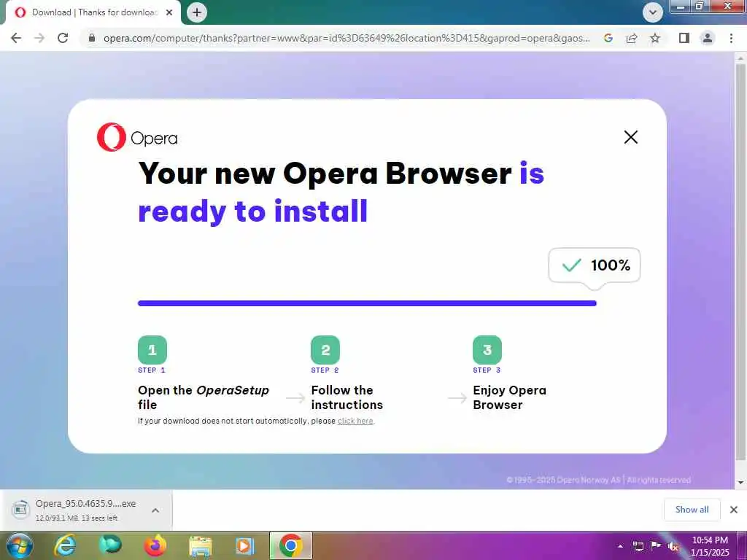Open the Opera_95.0.4635 exe download item
The image size is (747, 560).
(76, 510)
